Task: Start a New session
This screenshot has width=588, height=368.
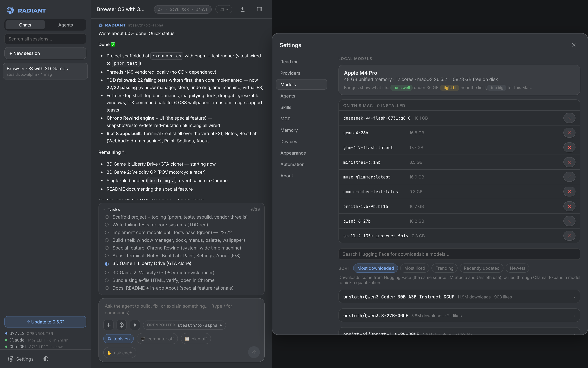Action: pos(45,53)
